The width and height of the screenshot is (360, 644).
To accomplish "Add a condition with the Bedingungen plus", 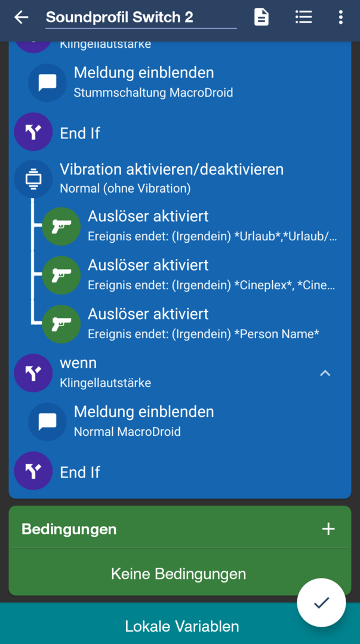I will [x=328, y=529].
